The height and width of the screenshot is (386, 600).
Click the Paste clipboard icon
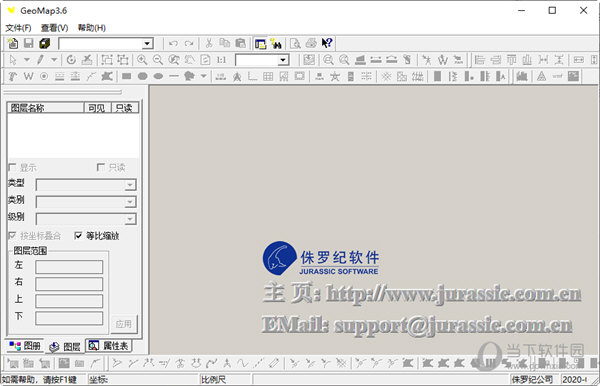(x=240, y=43)
